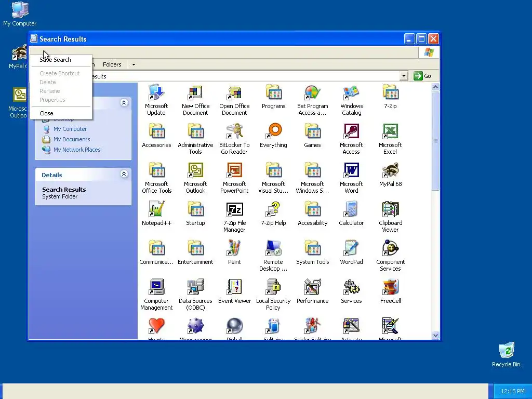Select the Everything search shortcut
The width and height of the screenshot is (532, 399).
tap(273, 136)
